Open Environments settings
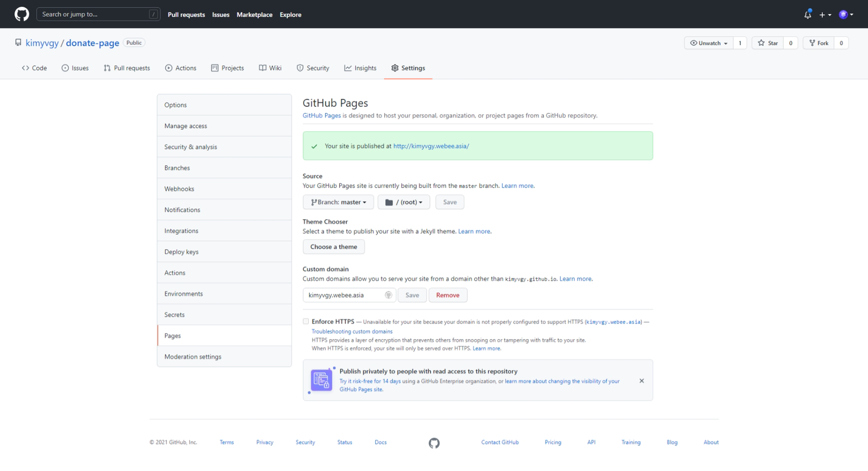 [x=224, y=294]
